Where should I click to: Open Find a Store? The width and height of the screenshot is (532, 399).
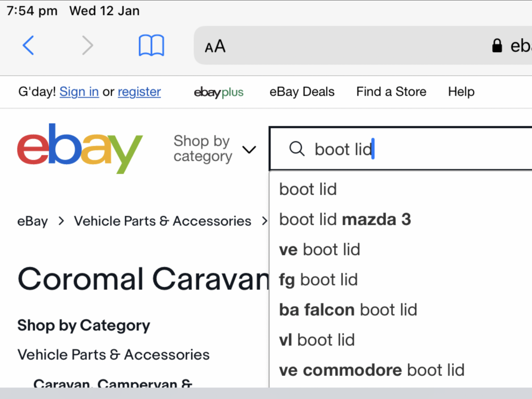pos(391,92)
